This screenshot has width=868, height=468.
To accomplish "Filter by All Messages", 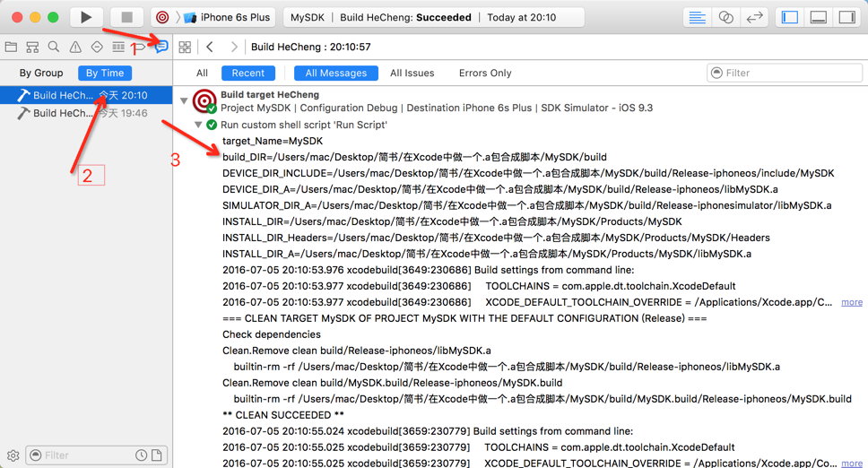I will [x=336, y=73].
